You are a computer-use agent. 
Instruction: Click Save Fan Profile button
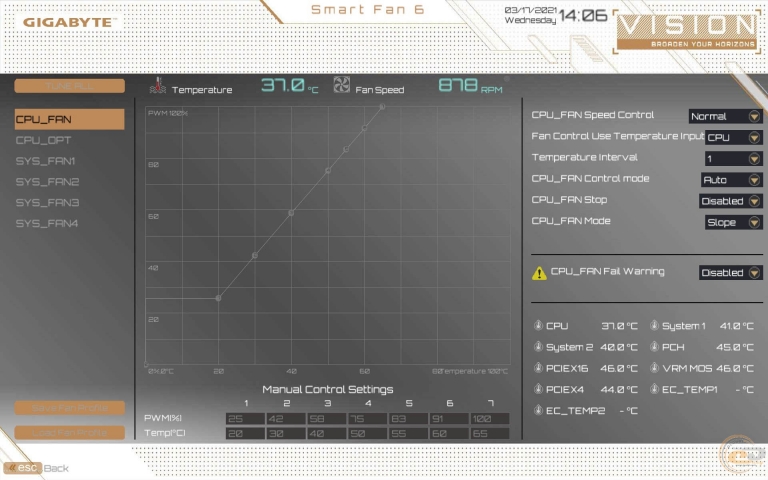69,408
